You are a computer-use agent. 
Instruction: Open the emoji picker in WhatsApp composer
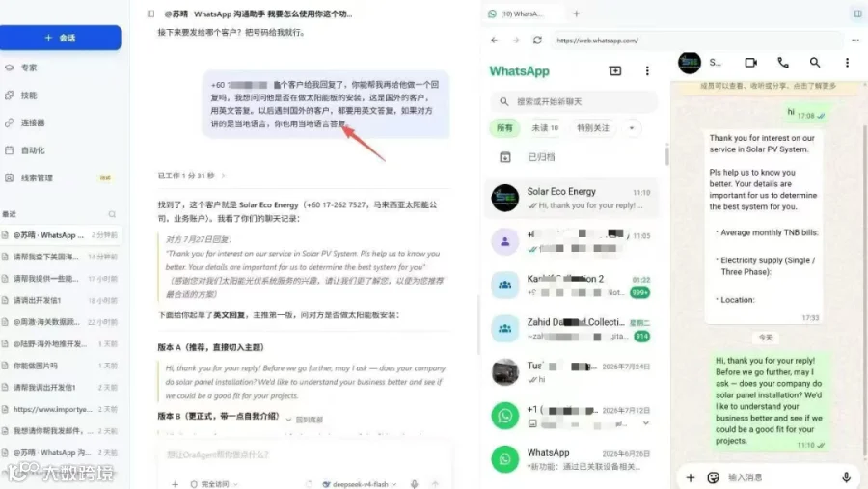(714, 477)
